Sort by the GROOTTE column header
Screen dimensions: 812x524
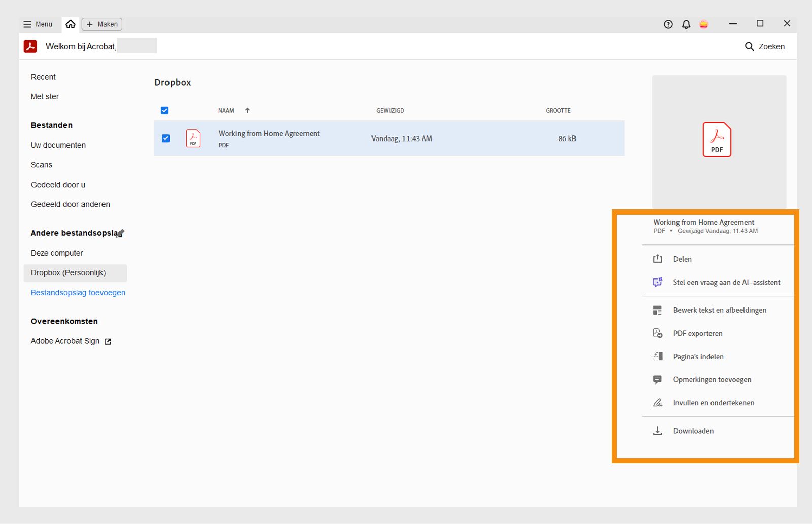[x=558, y=110]
